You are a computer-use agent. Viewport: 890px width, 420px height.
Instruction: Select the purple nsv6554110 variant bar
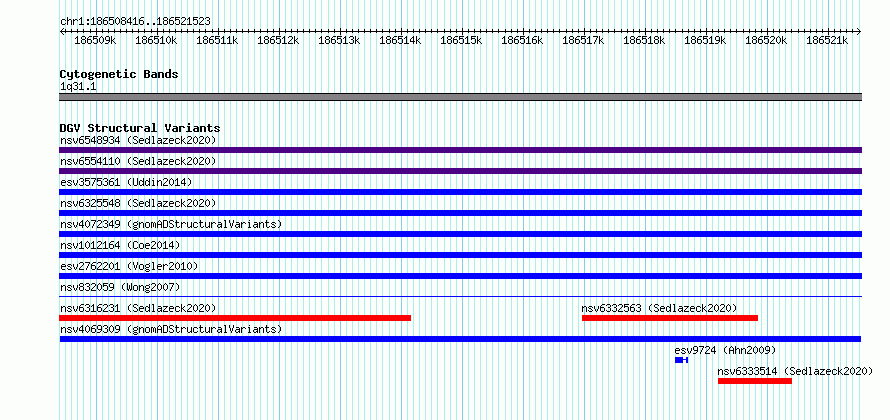(x=460, y=171)
